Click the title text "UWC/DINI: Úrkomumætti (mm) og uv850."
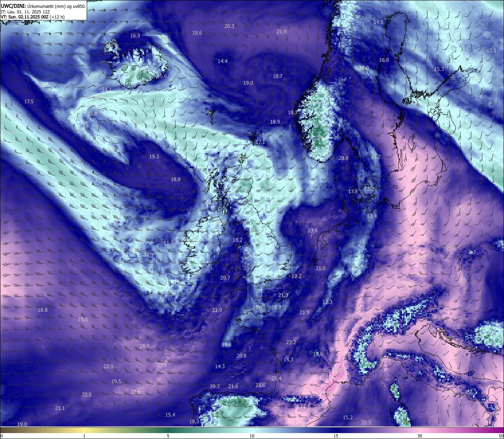Screen dimensions: 504x439 click(x=43, y=6)
